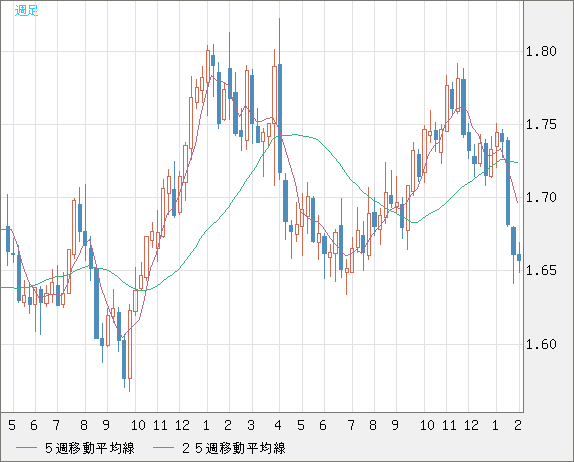Click the green 25-week legend line sample
Viewport: 574px width, 462px height.
(x=163, y=448)
